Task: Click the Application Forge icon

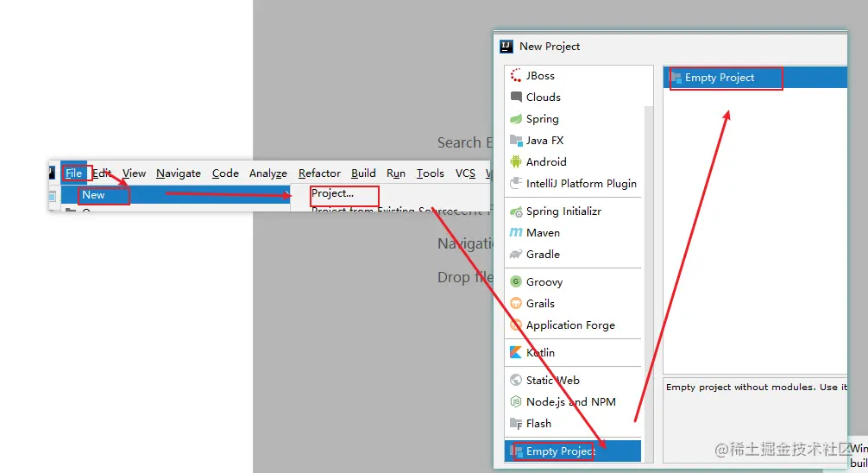Action: [516, 325]
